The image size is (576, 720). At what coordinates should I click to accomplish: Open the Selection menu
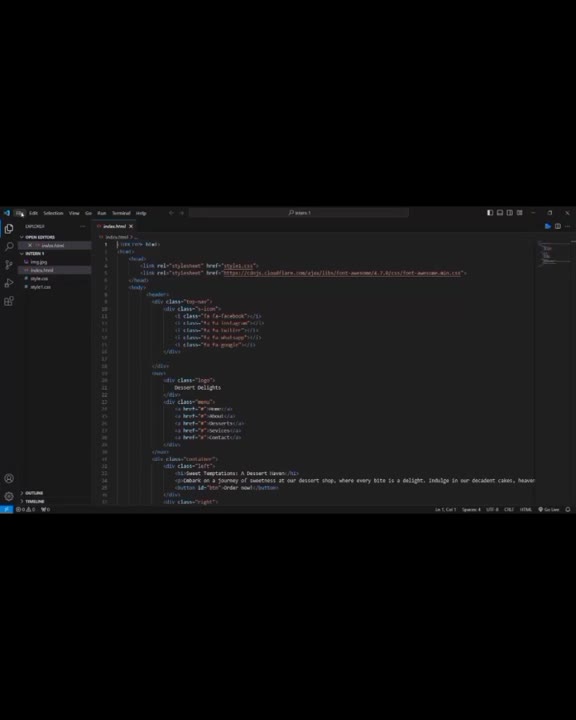click(x=53, y=213)
